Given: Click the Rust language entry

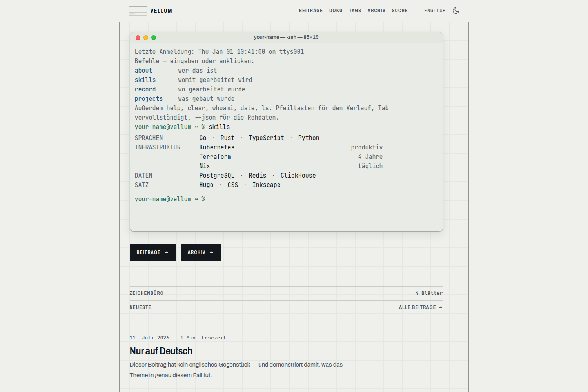Looking at the screenshot, I should (227, 138).
